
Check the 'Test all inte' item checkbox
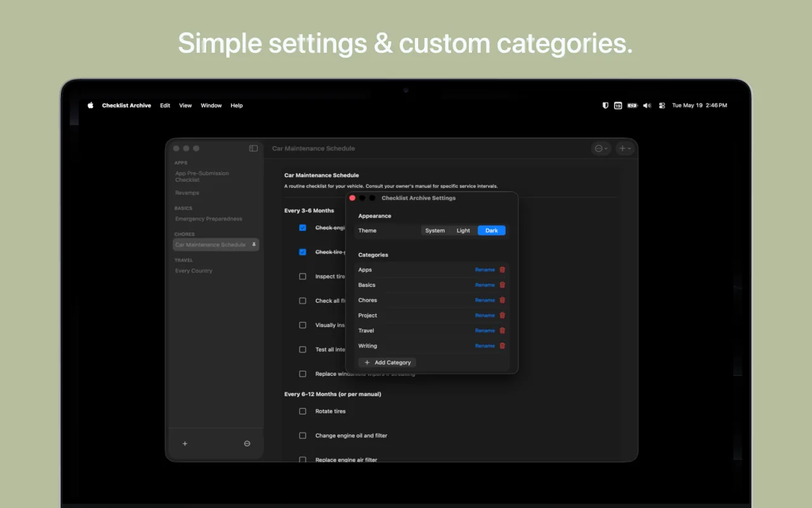coord(303,349)
